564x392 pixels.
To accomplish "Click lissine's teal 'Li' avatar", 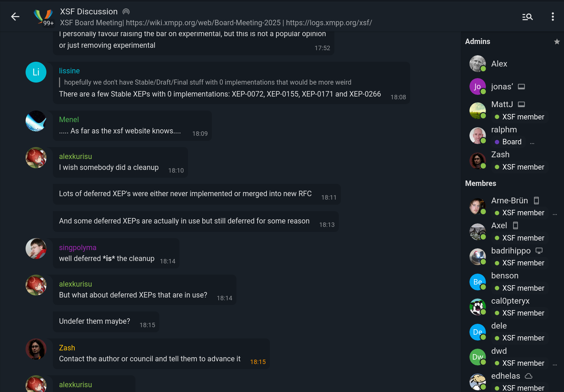I will click(x=36, y=72).
